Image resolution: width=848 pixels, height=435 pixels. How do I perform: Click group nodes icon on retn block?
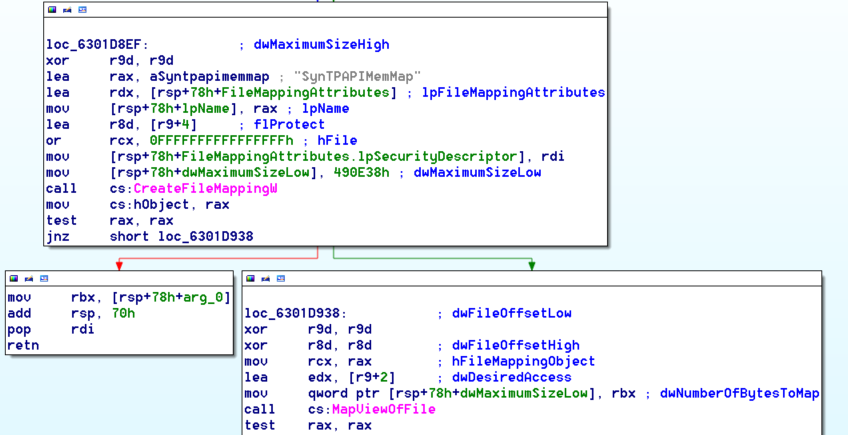point(44,278)
